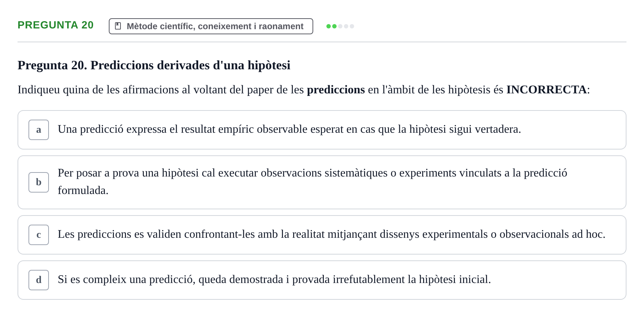This screenshot has width=644, height=318.
Task: Click the book icon in the topic tag
Action: coord(118,26)
